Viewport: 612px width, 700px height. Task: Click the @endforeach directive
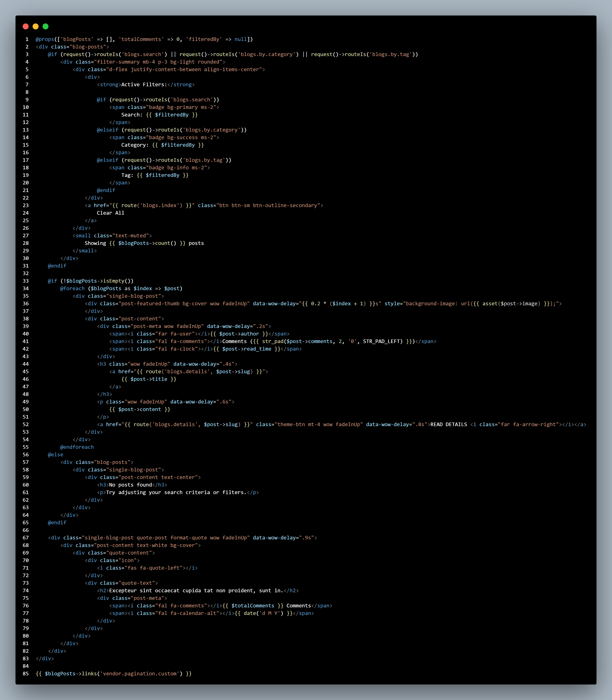pos(77,447)
